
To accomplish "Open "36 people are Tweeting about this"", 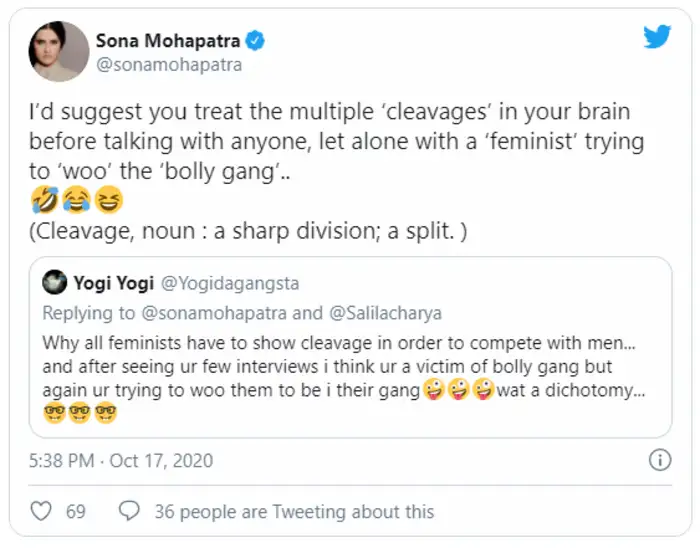I will tap(294, 511).
